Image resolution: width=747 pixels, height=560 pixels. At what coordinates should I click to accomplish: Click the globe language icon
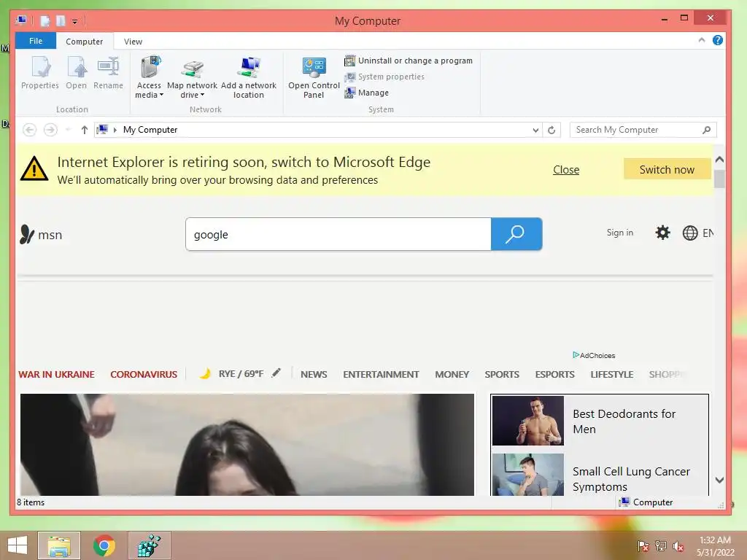pos(690,233)
